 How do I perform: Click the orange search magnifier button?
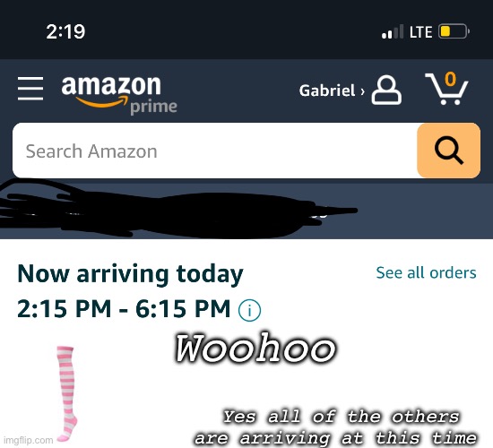click(x=449, y=151)
